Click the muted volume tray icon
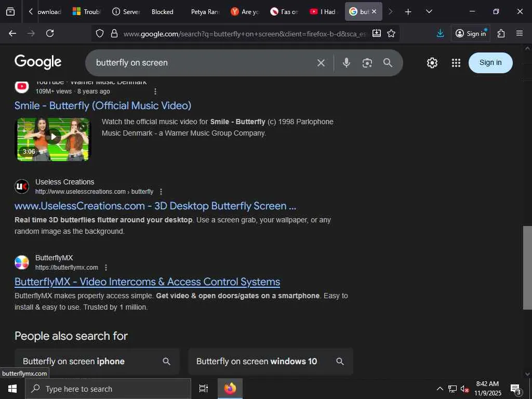The width and height of the screenshot is (532, 399). tap(464, 389)
